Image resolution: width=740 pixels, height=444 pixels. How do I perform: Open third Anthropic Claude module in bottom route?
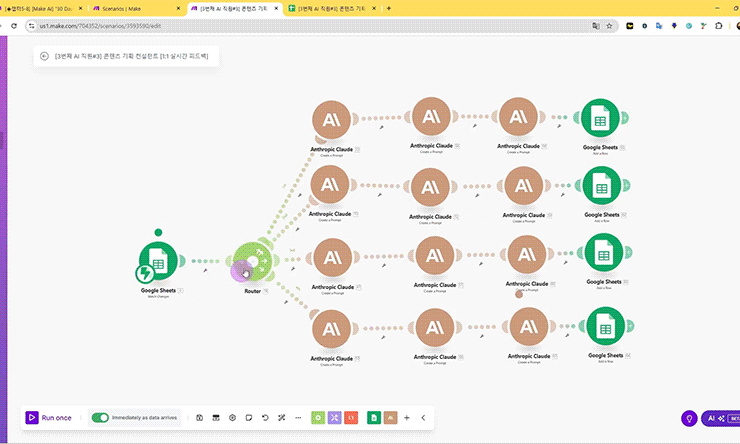click(529, 327)
